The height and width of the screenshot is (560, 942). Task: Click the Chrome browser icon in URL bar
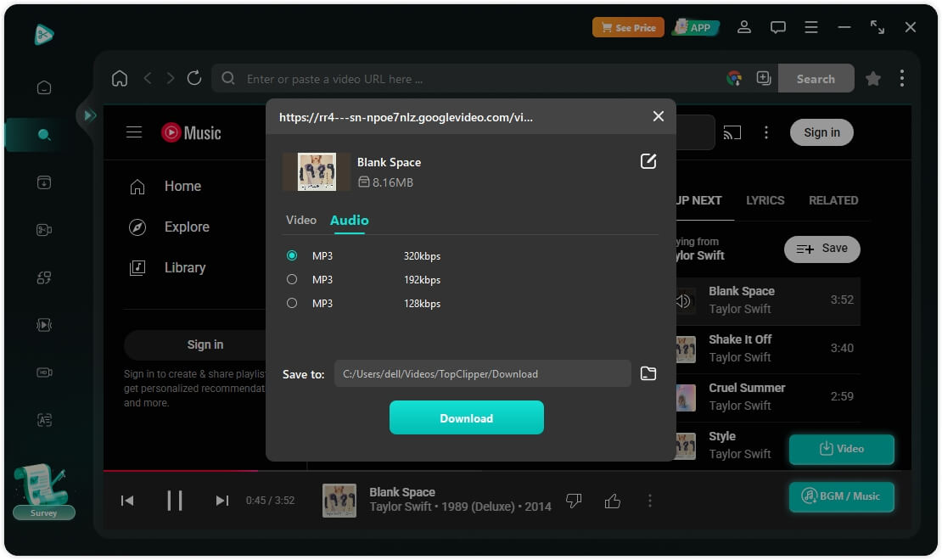pos(734,78)
